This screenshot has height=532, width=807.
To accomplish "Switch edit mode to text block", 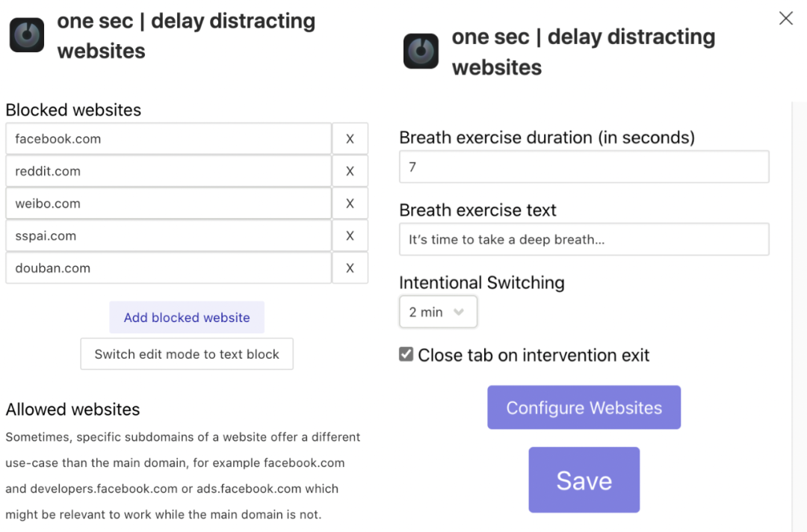I will (x=187, y=354).
